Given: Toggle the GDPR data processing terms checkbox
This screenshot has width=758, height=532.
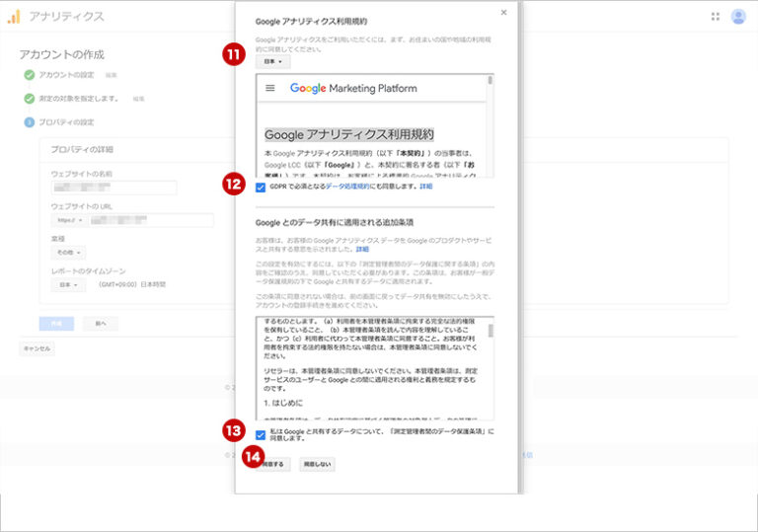Looking at the screenshot, I should (261, 188).
